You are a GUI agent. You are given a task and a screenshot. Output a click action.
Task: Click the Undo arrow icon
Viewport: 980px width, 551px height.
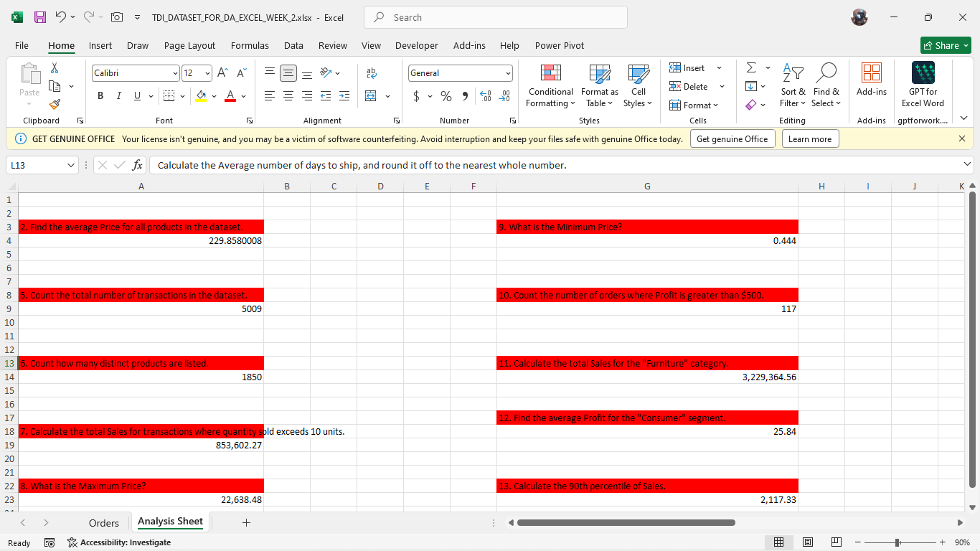coord(62,17)
